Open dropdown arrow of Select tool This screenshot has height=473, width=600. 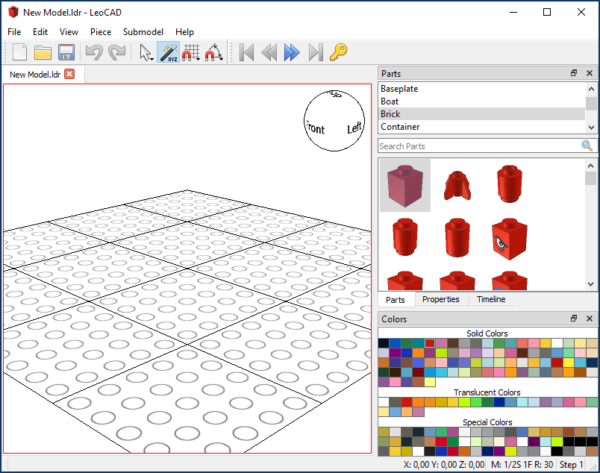[152, 59]
